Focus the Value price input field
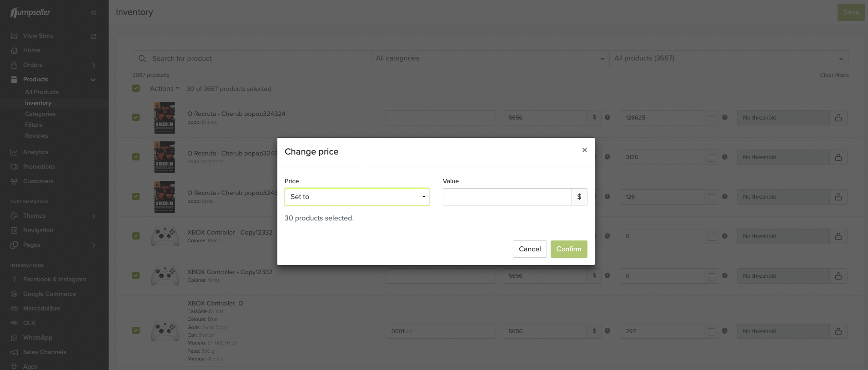The image size is (868, 370). coord(507,197)
